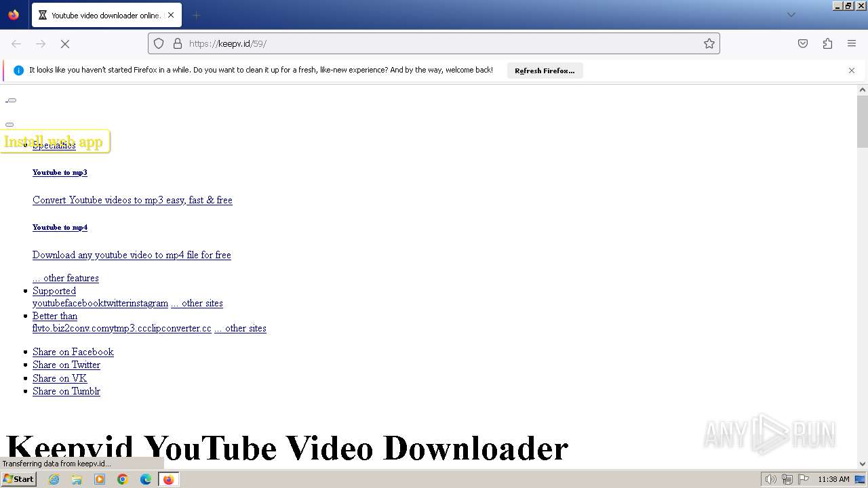Open a new tab with the plus button

(x=196, y=15)
